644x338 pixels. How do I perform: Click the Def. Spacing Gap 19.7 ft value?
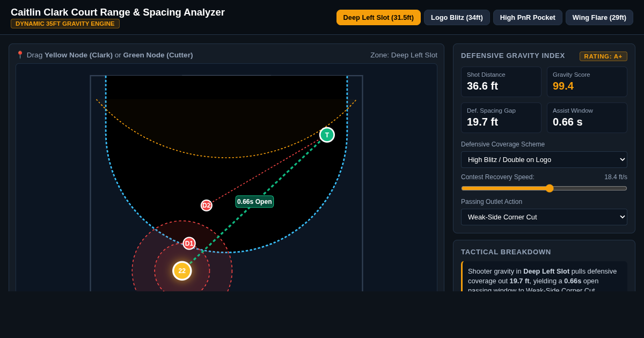point(482,122)
